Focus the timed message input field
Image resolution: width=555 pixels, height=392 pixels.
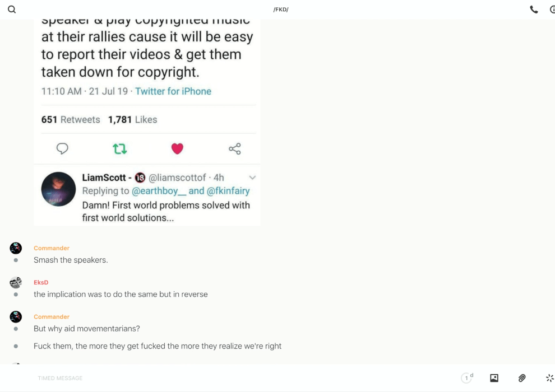(224, 378)
